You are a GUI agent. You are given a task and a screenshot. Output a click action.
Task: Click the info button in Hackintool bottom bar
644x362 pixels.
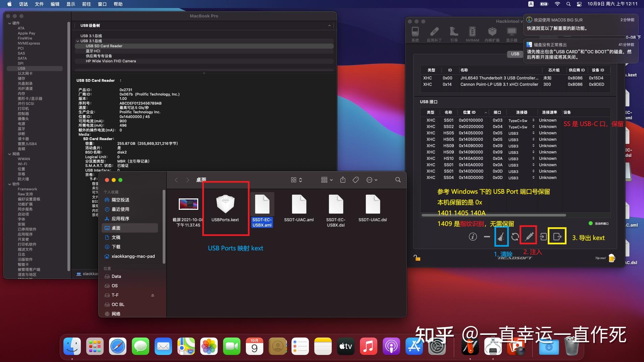click(x=473, y=237)
